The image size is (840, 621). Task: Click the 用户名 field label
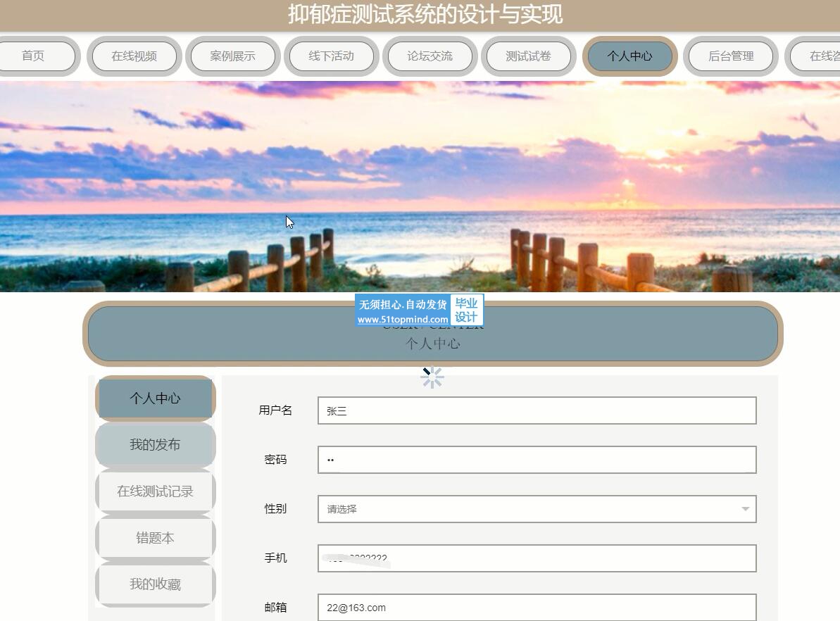pyautogui.click(x=275, y=410)
